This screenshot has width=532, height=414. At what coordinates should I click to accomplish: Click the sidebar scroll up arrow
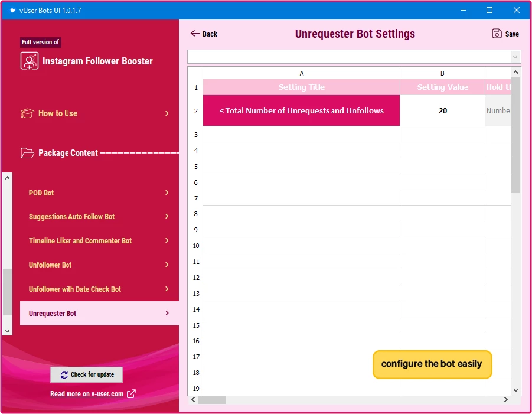8,178
